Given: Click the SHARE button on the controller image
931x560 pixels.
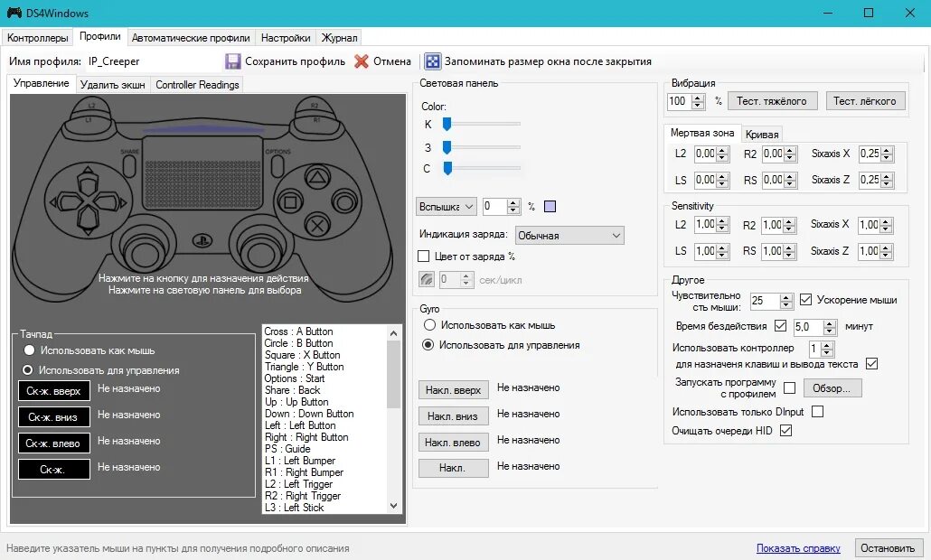Looking at the screenshot, I should coord(130,165).
